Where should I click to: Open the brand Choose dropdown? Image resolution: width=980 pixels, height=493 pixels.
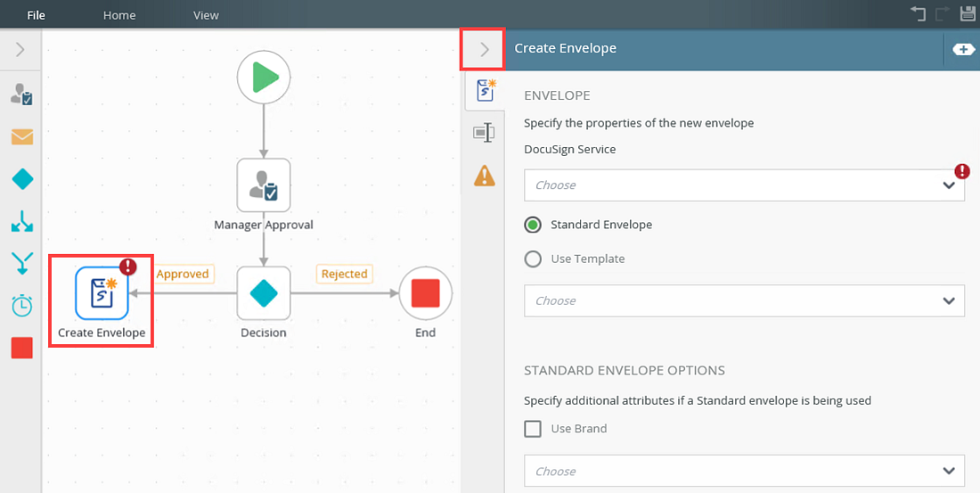744,471
